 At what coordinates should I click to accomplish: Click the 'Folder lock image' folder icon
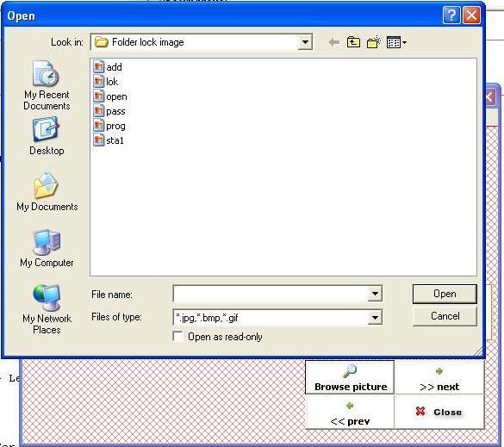pos(102,42)
